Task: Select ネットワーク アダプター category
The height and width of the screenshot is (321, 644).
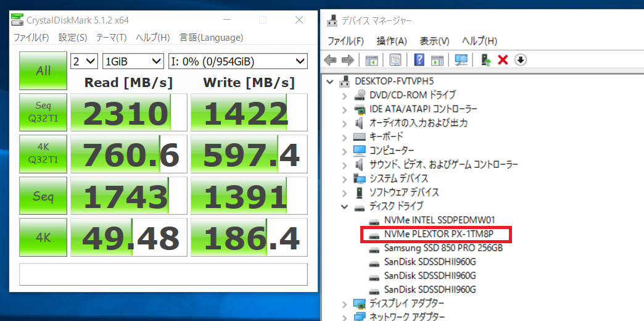Action: point(407,317)
